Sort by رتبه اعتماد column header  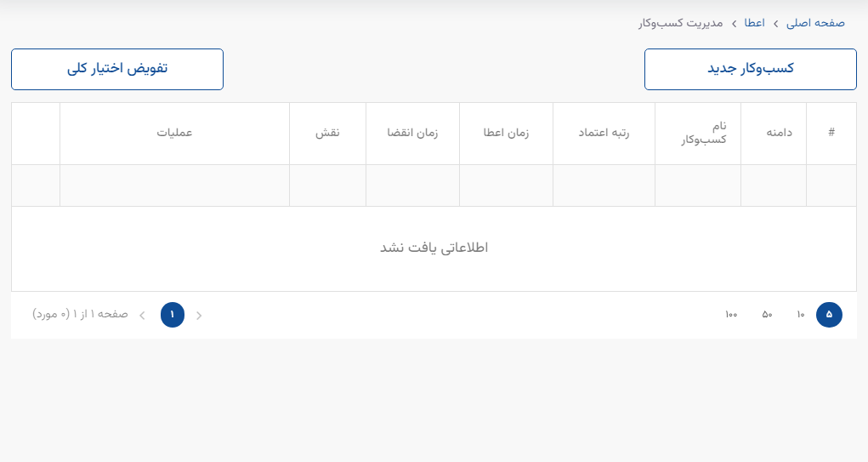[604, 133]
